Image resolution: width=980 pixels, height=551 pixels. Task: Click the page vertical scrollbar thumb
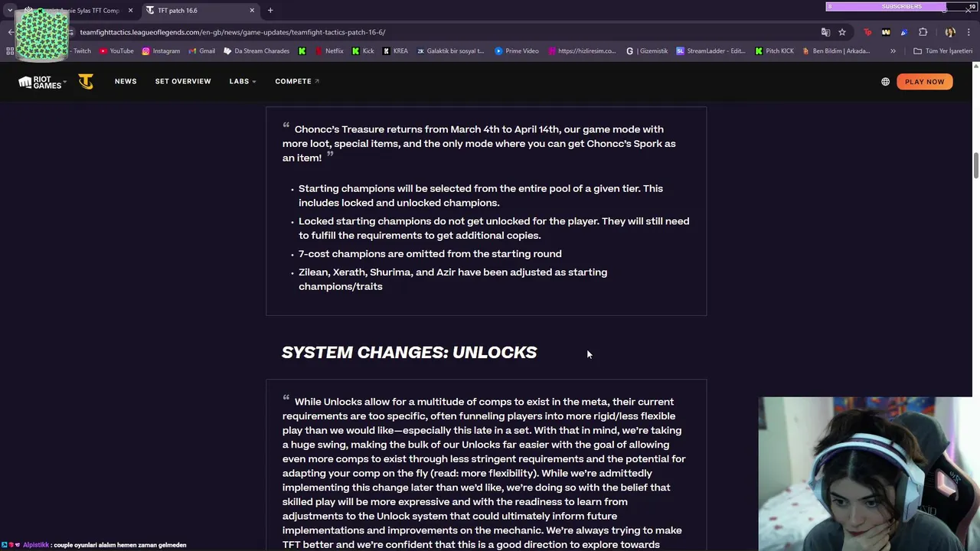(x=975, y=165)
